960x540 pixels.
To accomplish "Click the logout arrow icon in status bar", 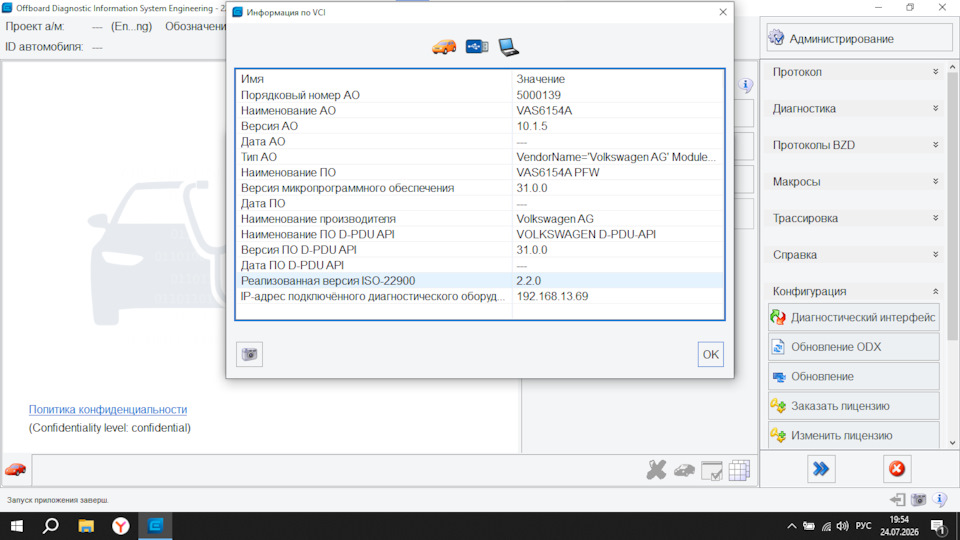I will 898,500.
